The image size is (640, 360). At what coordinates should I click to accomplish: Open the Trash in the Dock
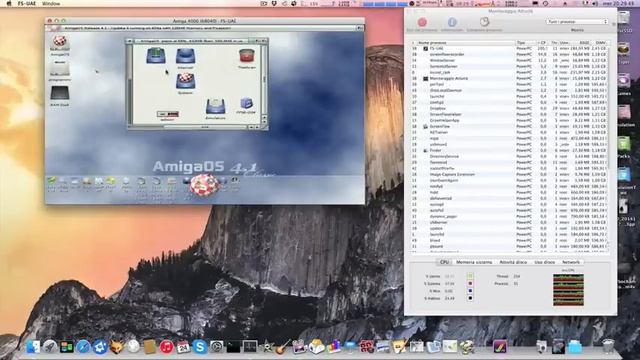(x=608, y=346)
